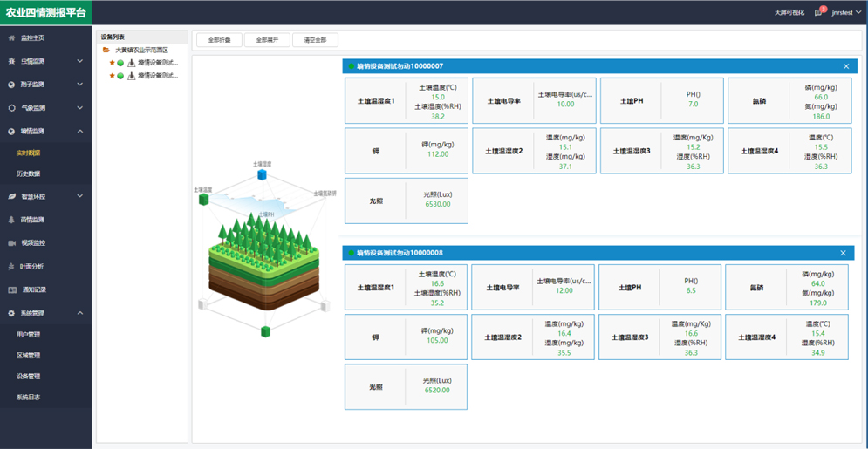Select 实时数据 in the sidebar
Image resolution: width=868 pixels, height=449 pixels.
[x=28, y=153]
